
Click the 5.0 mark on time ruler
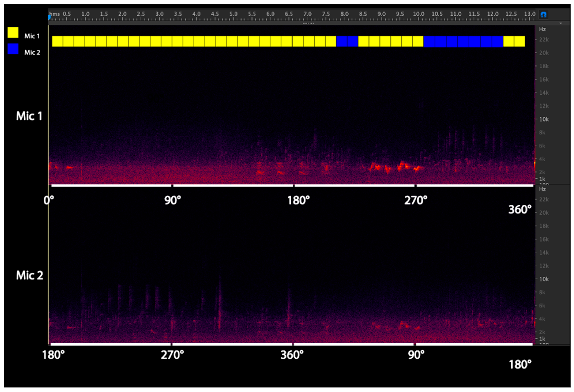tap(233, 14)
